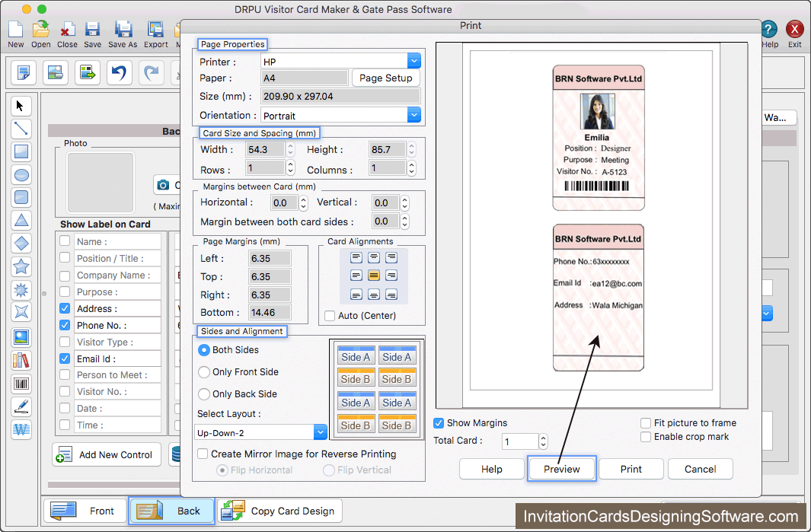This screenshot has height=532, width=811.
Task: Select the Library books tool
Action: [21, 360]
